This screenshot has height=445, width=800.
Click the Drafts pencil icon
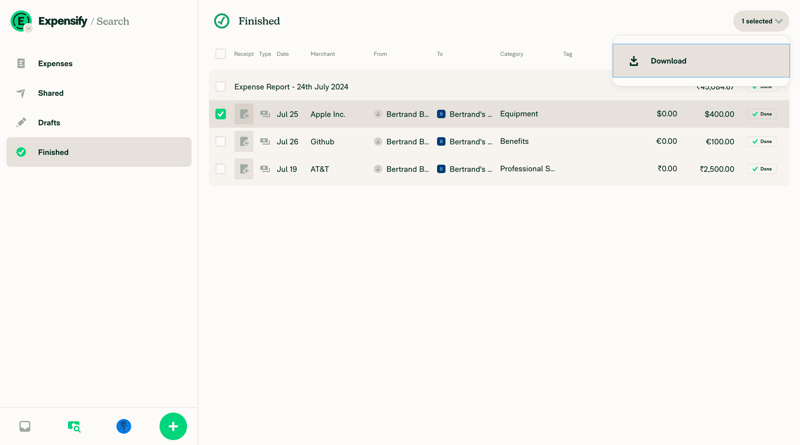21,122
